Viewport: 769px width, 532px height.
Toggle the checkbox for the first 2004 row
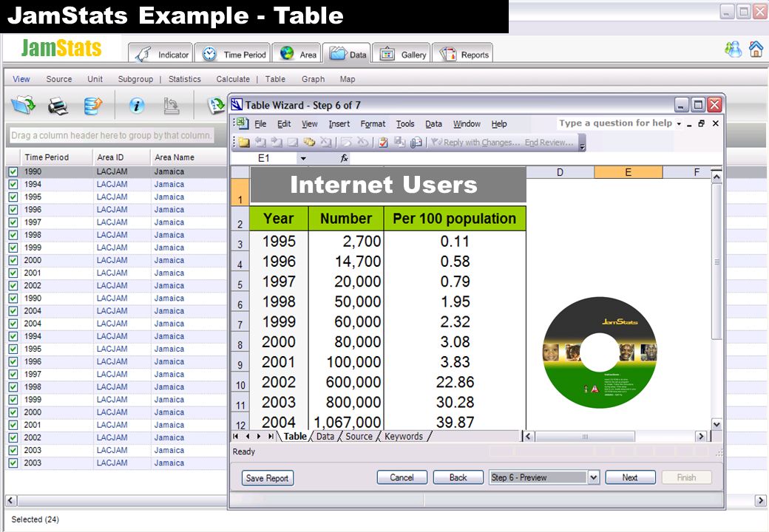coord(13,311)
